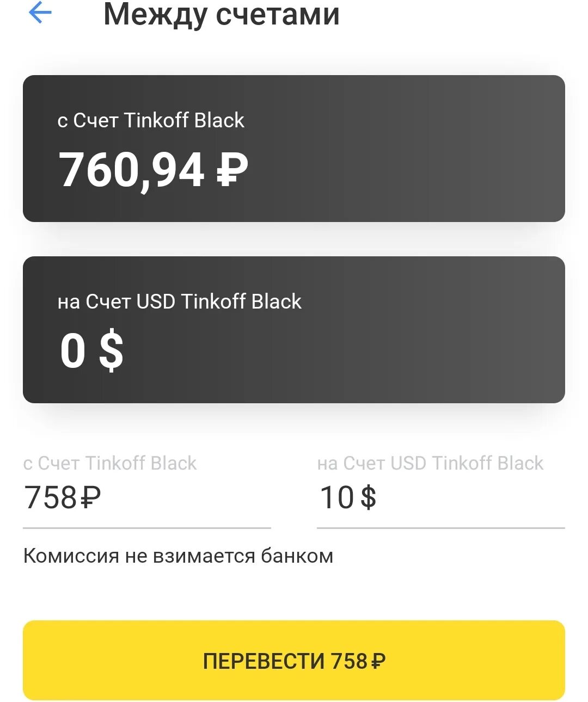This screenshot has height=702, width=588.
Task: Click the "Комиссия не взимается банком" note
Action: pos(178,556)
